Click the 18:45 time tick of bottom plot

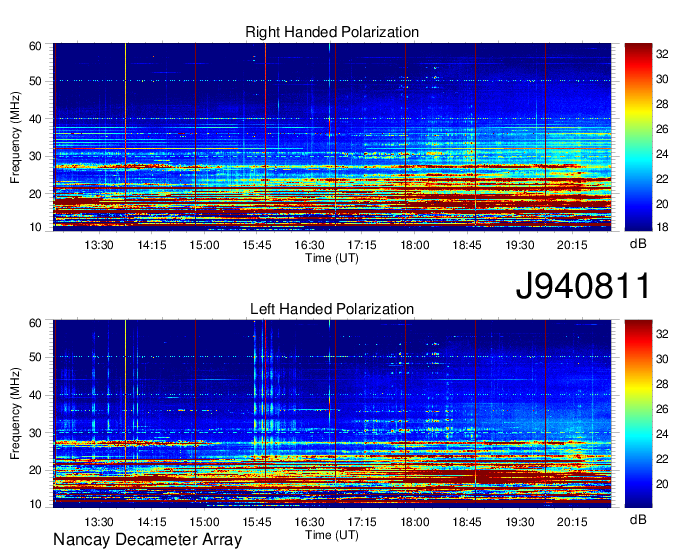pos(467,522)
